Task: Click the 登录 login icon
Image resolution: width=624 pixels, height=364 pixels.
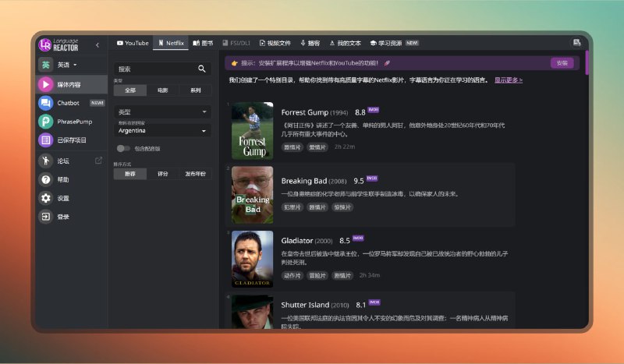Action: point(46,217)
